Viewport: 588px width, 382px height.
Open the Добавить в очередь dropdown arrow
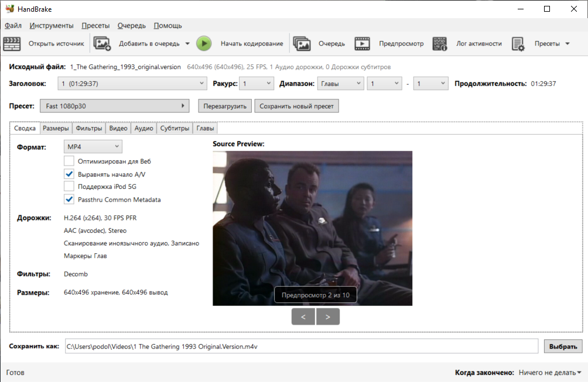tap(187, 44)
